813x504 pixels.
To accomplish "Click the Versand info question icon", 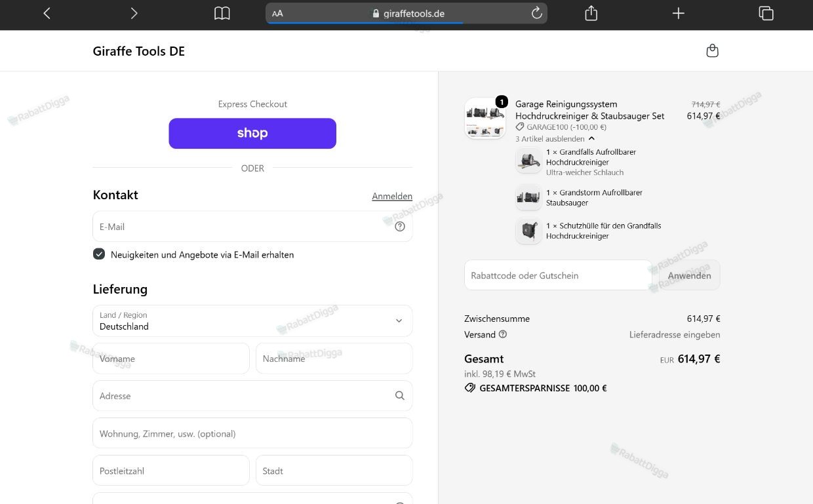I will coord(503,334).
